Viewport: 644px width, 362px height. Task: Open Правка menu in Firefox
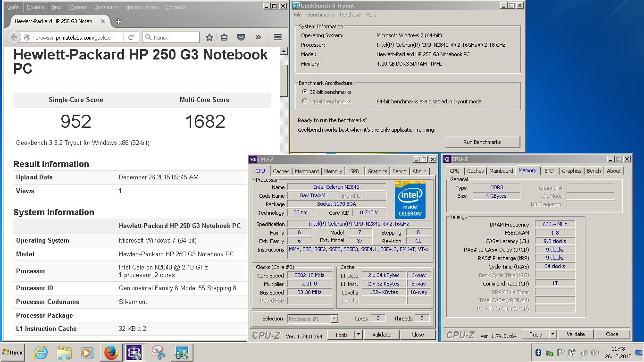36,8
